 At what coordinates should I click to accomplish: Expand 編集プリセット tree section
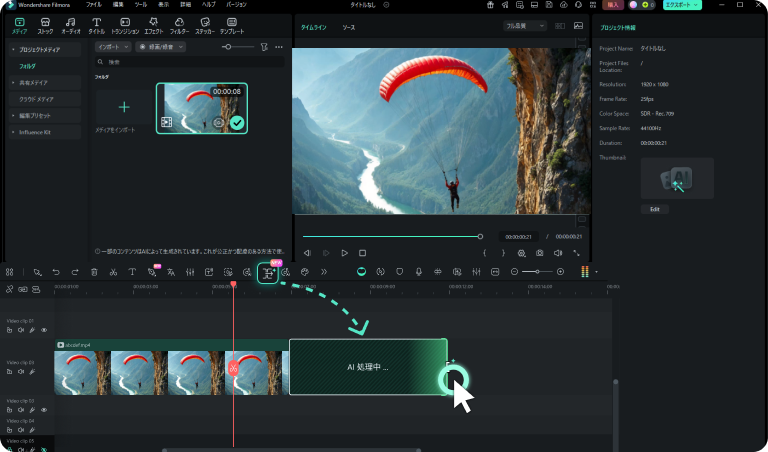click(13, 116)
